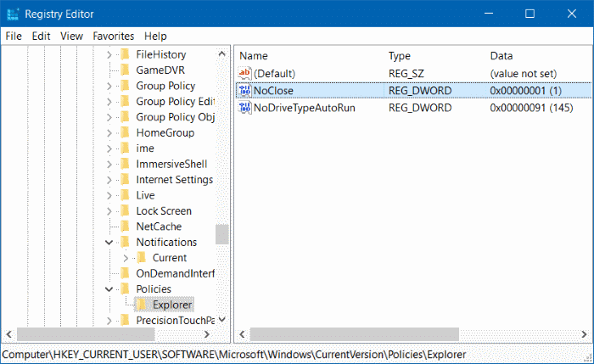Image resolution: width=594 pixels, height=364 pixels.
Task: Click the GameDVR folder icon
Action: point(125,70)
